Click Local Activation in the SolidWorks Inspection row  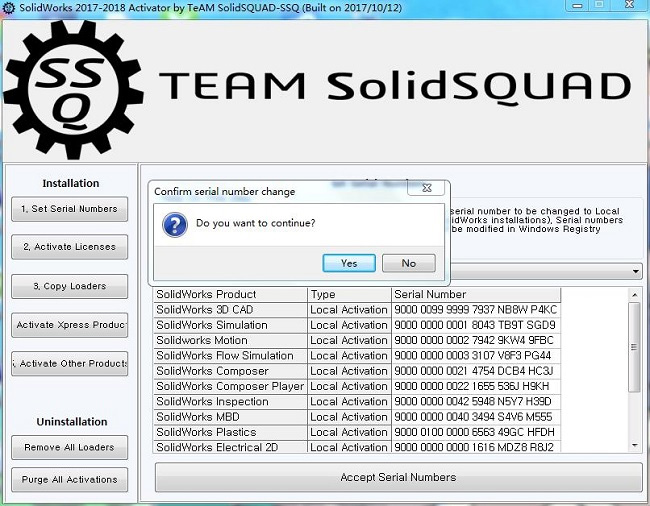click(x=349, y=402)
